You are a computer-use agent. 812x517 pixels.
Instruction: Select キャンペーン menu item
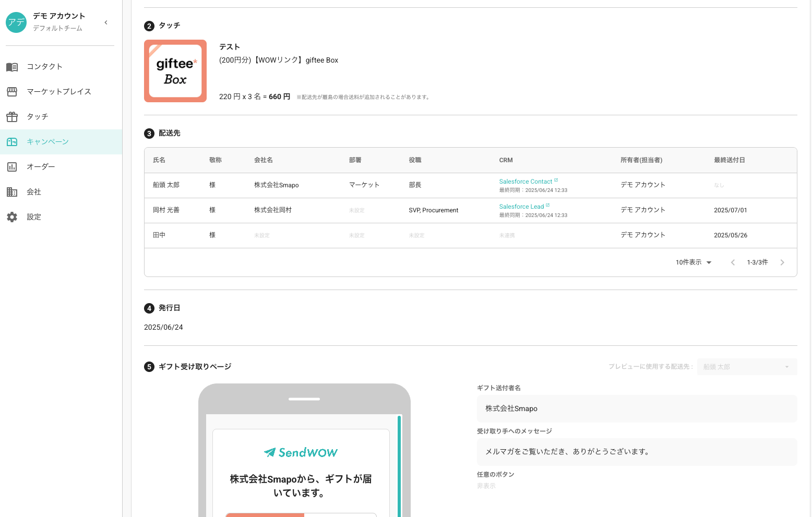click(61, 142)
